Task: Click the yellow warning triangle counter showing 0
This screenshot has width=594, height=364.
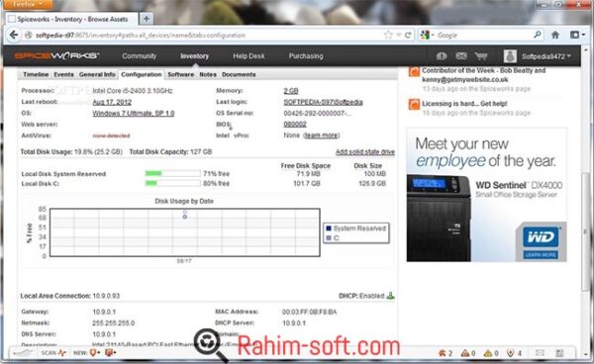Action: point(491,353)
